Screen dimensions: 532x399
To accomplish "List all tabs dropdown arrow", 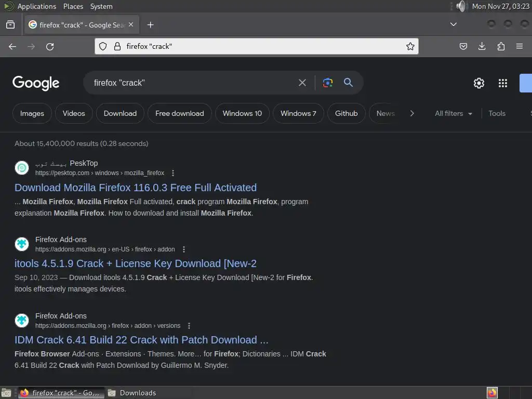I will [453, 24].
